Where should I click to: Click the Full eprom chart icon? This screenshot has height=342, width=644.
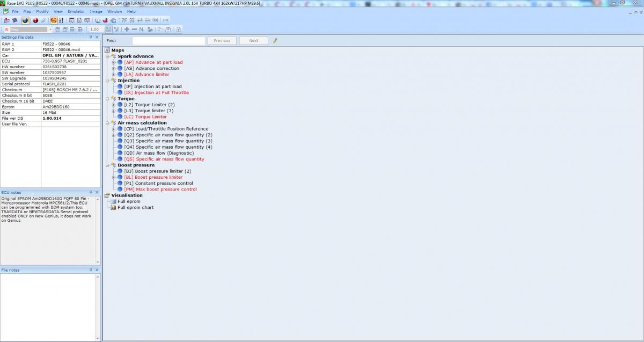pyautogui.click(x=113, y=207)
